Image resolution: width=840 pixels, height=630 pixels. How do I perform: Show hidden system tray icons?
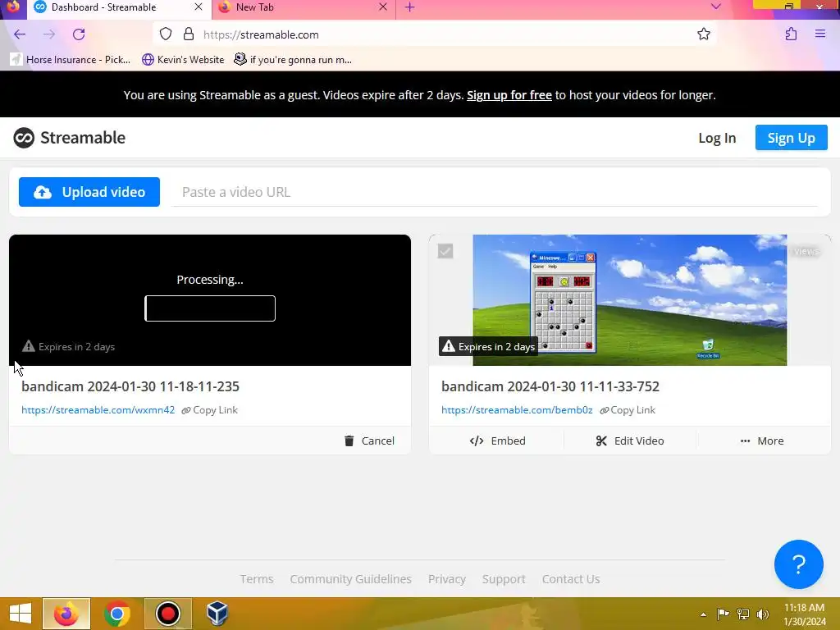click(x=703, y=614)
